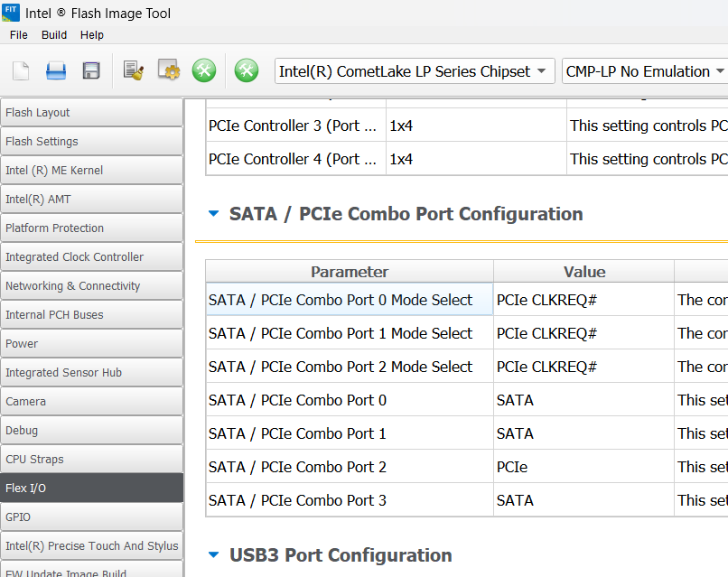Click the floppy disk save icon
Image resolution: width=728 pixels, height=577 pixels.
pos(91,71)
